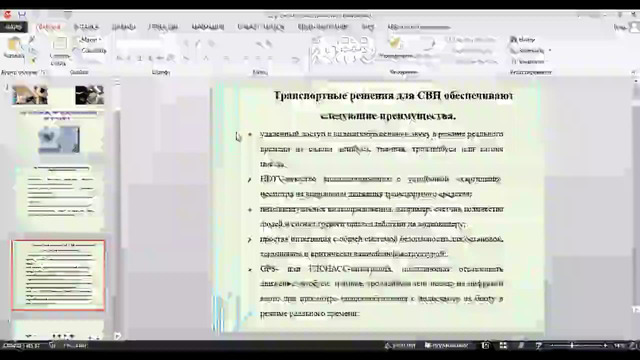Click the font name combo box
Image resolution: width=640 pixels, height=360 pixels.
coord(138,43)
